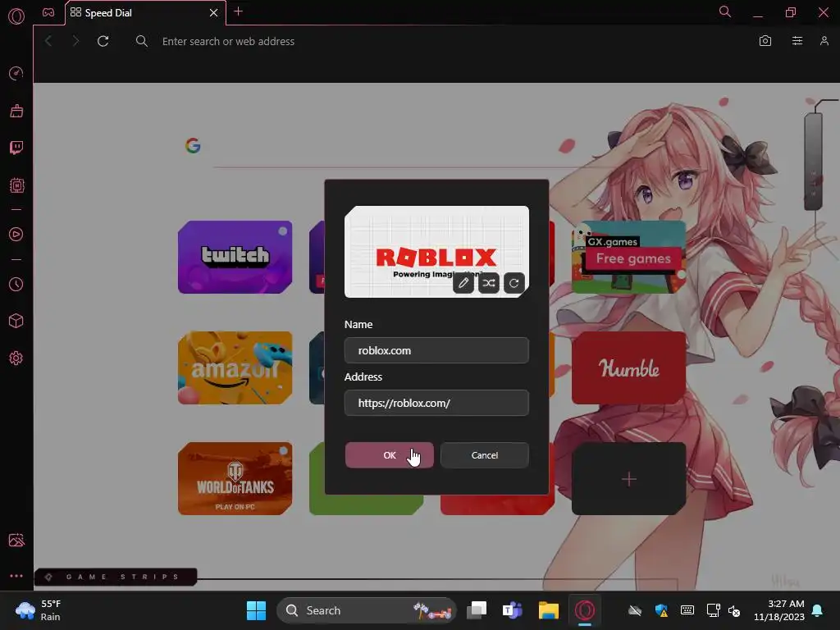Click the notification bell in system tray
The height and width of the screenshot is (630, 840).
point(818,610)
